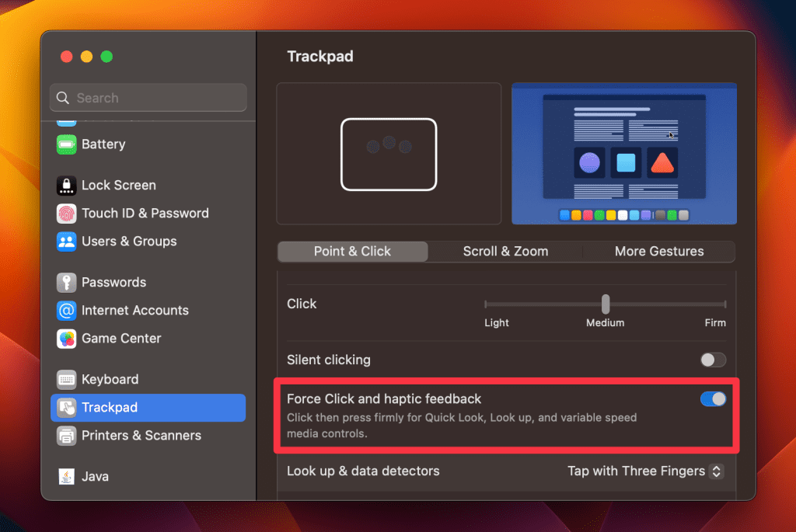Image resolution: width=796 pixels, height=532 pixels.
Task: Click the Search field in sidebar
Action: click(x=148, y=99)
